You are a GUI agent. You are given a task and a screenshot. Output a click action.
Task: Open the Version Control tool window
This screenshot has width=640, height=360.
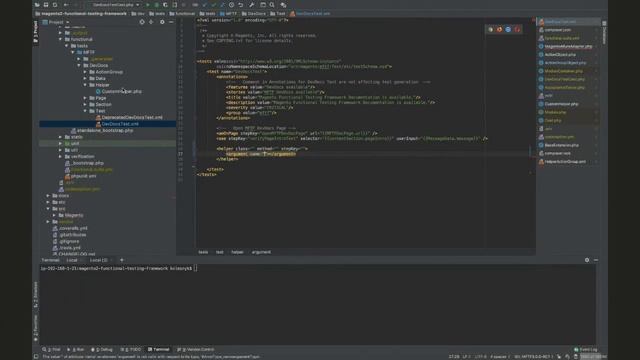pos(196,349)
